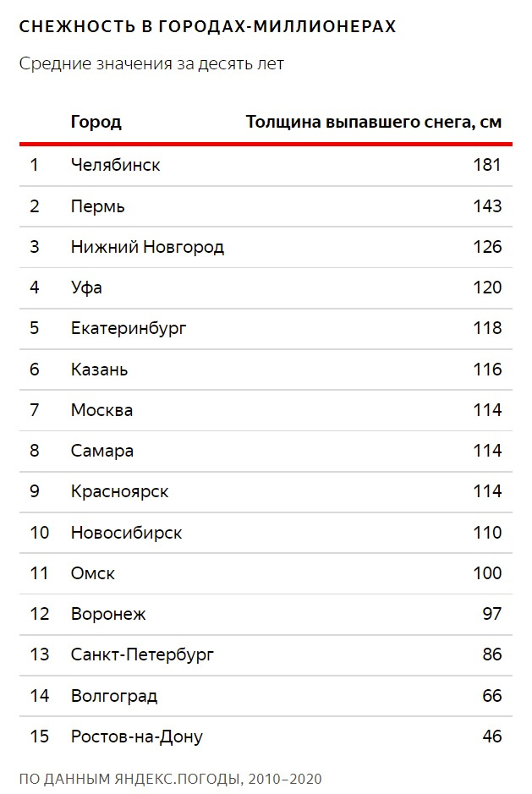Select the Екатеринбург table entry
This screenshot has width=532, height=794.
(x=129, y=328)
